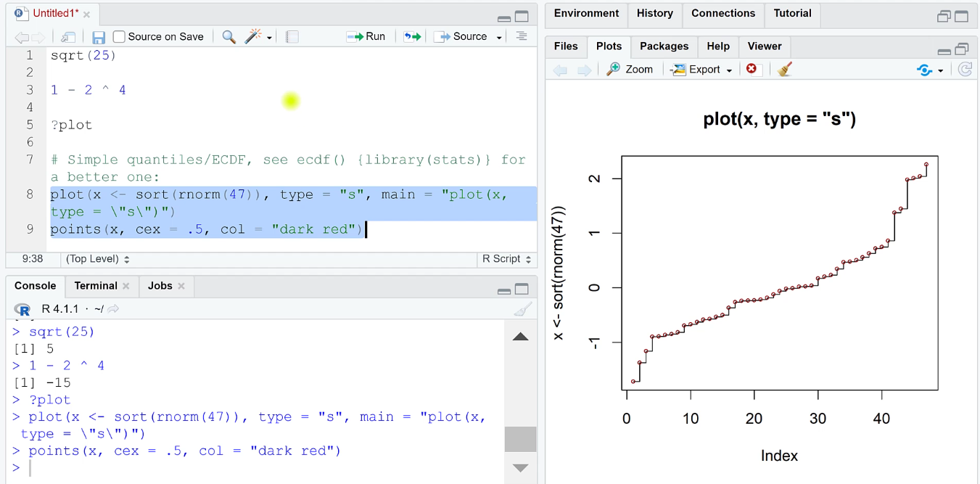Open the (Top Level) scope selector

point(98,259)
